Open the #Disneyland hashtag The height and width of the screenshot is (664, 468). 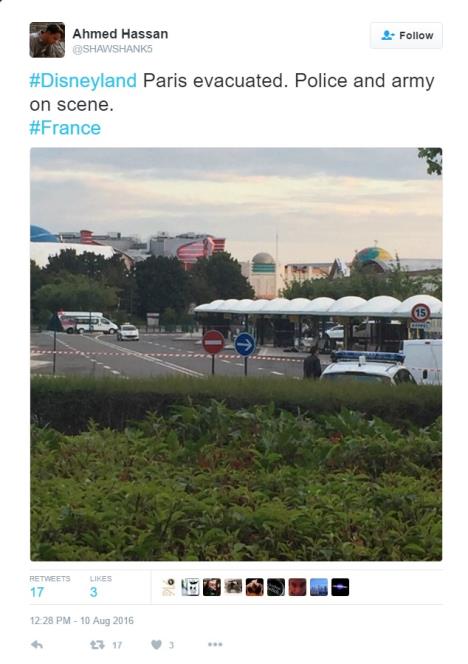coord(83,80)
